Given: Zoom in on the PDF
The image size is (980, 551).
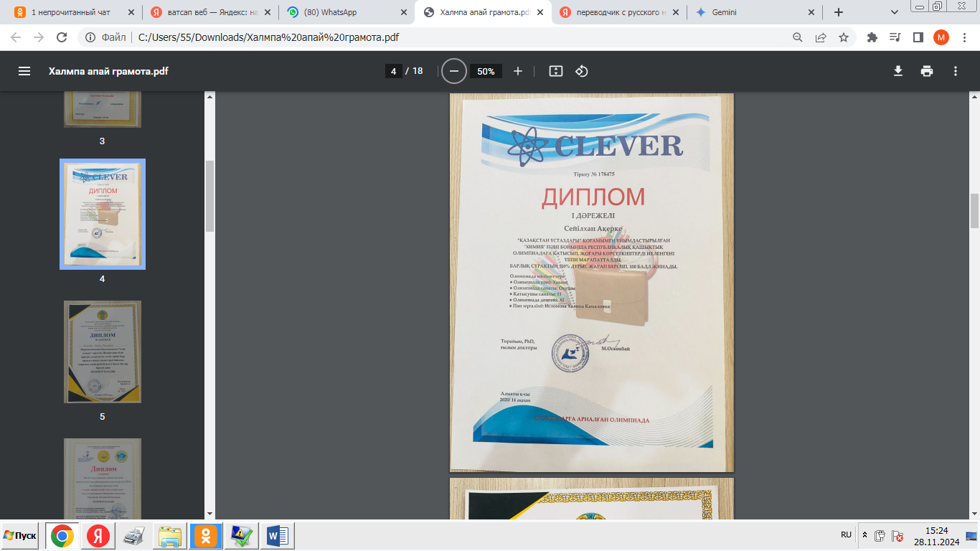Looking at the screenshot, I should point(518,71).
